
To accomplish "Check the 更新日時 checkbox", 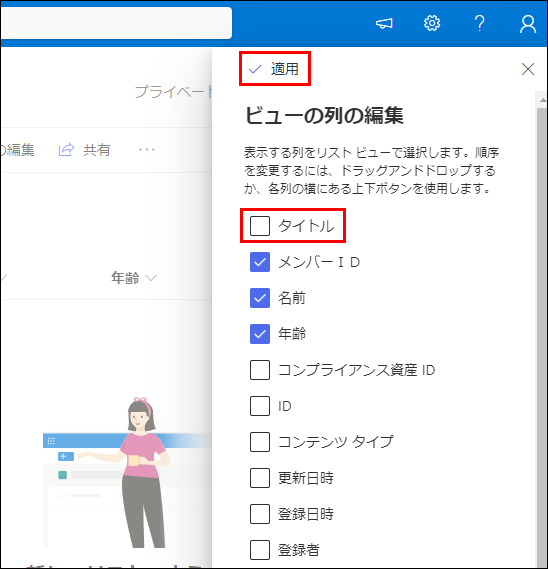I will coord(260,478).
